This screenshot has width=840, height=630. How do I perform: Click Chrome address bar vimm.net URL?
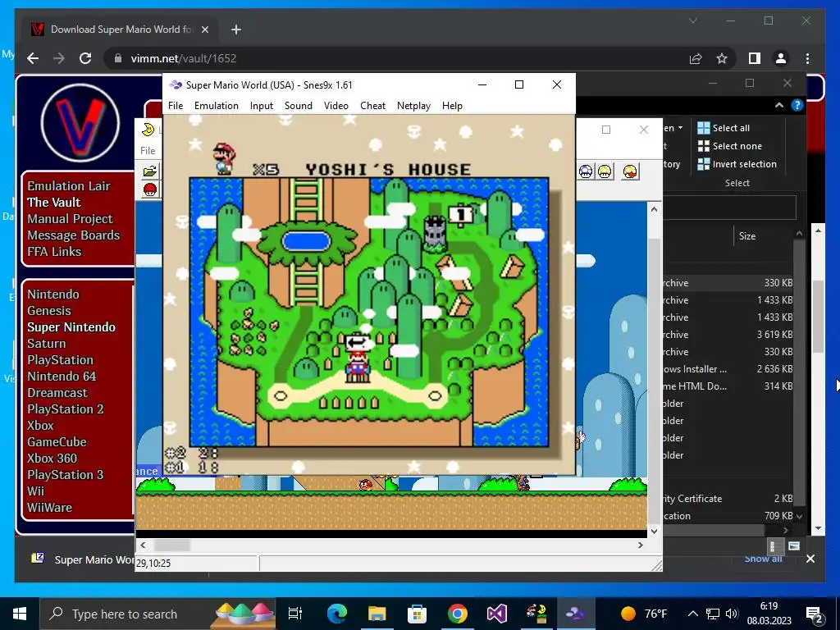tap(183, 58)
